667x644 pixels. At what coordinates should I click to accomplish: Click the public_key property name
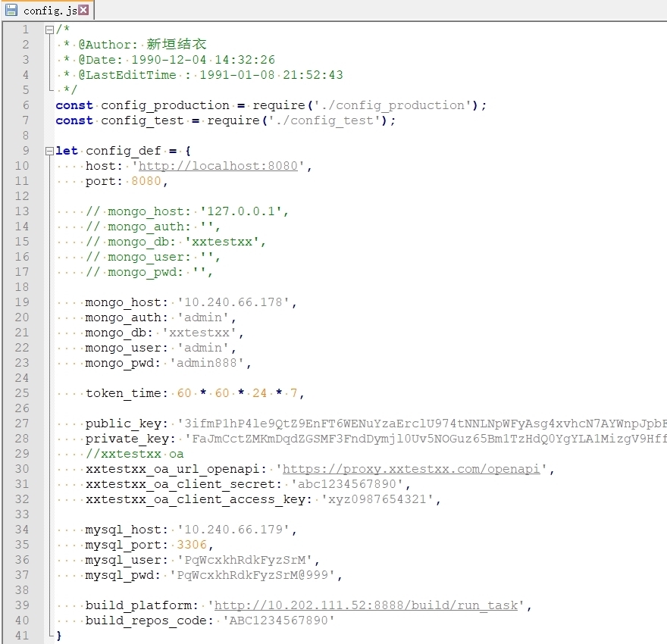pyautogui.click(x=124, y=424)
